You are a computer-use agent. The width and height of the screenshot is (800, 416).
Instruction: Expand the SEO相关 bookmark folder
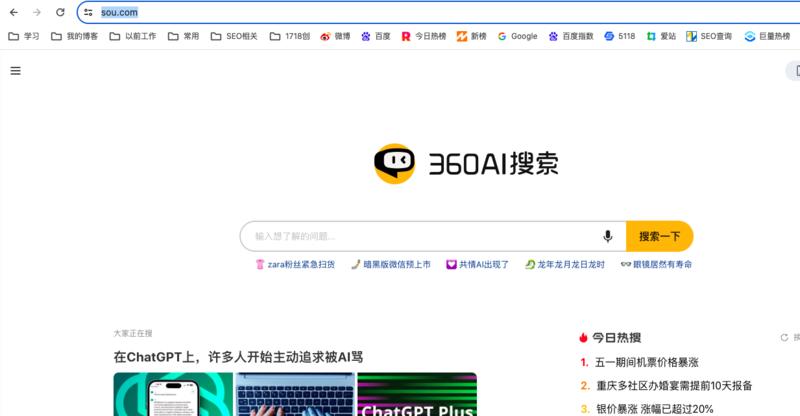(234, 36)
